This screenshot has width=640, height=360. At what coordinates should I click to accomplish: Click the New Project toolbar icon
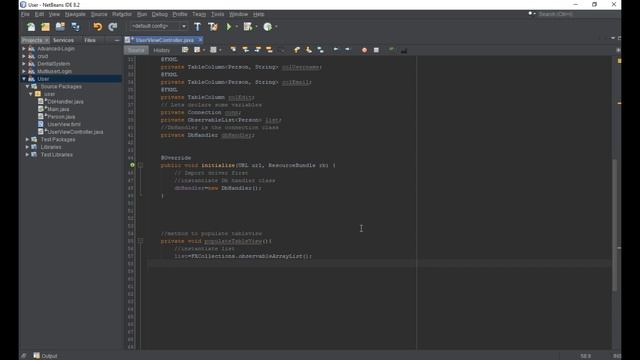pyautogui.click(x=45, y=27)
